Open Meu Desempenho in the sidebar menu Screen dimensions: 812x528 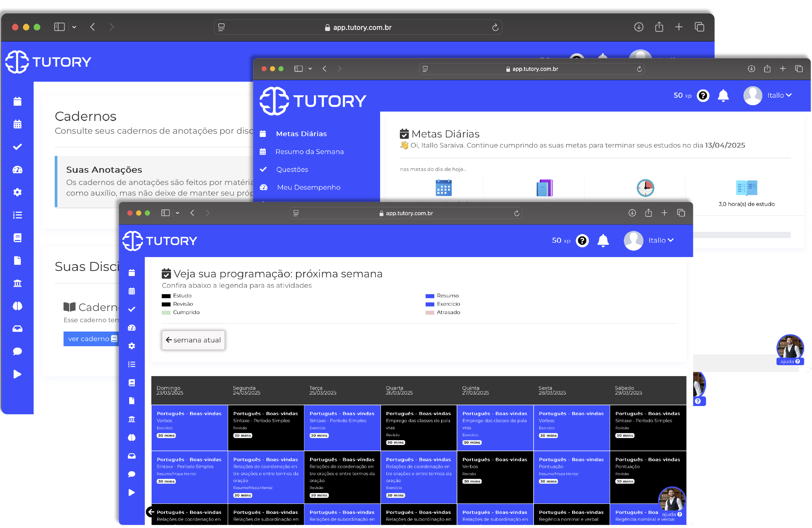[308, 187]
